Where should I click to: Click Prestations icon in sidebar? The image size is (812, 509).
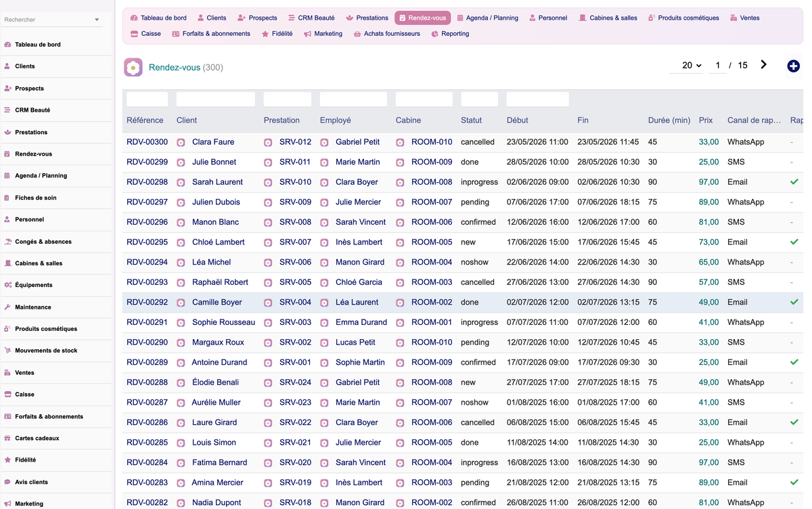[7, 132]
